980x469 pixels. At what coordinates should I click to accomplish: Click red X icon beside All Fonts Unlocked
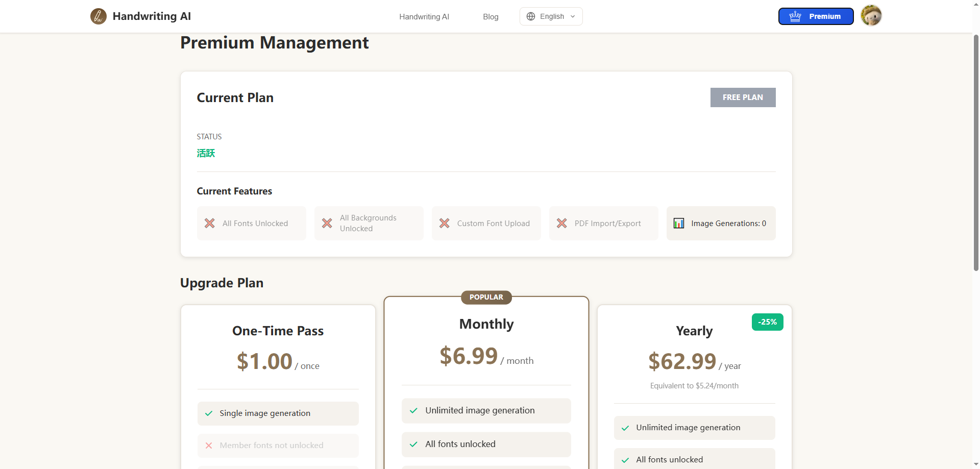[x=210, y=223]
